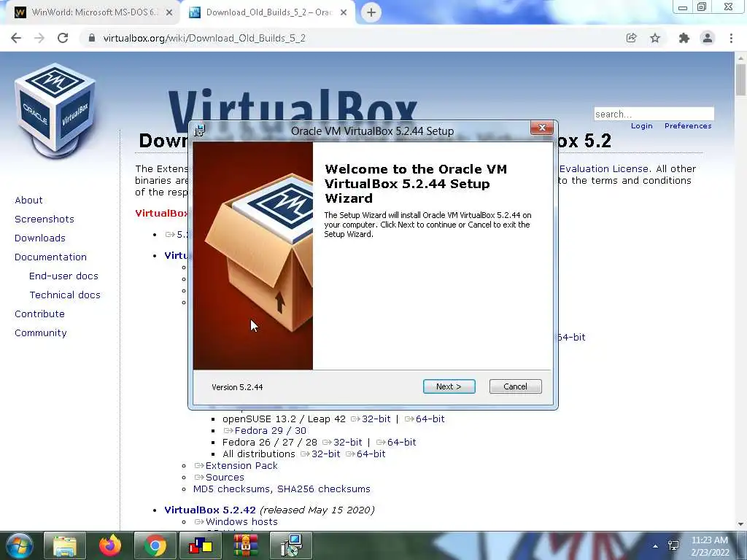Reload the VirtualBox download page
Image resolution: width=747 pixels, height=560 pixels.
click(63, 38)
